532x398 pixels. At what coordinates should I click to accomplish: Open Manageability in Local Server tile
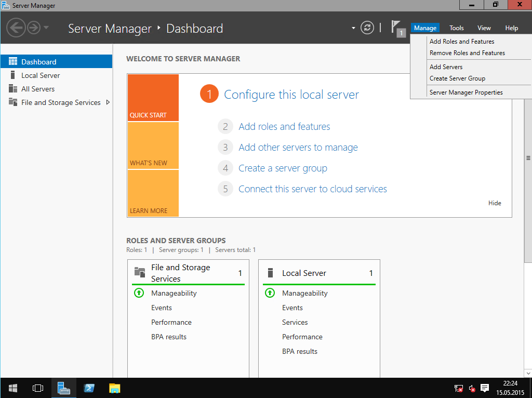pyautogui.click(x=304, y=293)
